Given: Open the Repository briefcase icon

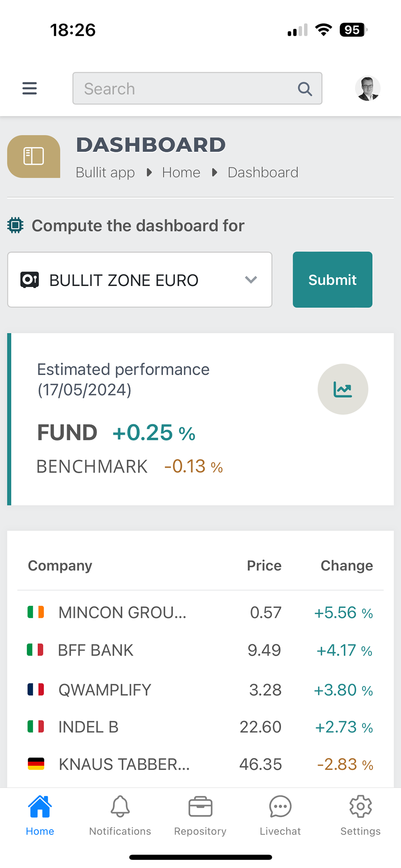Looking at the screenshot, I should pos(200,807).
